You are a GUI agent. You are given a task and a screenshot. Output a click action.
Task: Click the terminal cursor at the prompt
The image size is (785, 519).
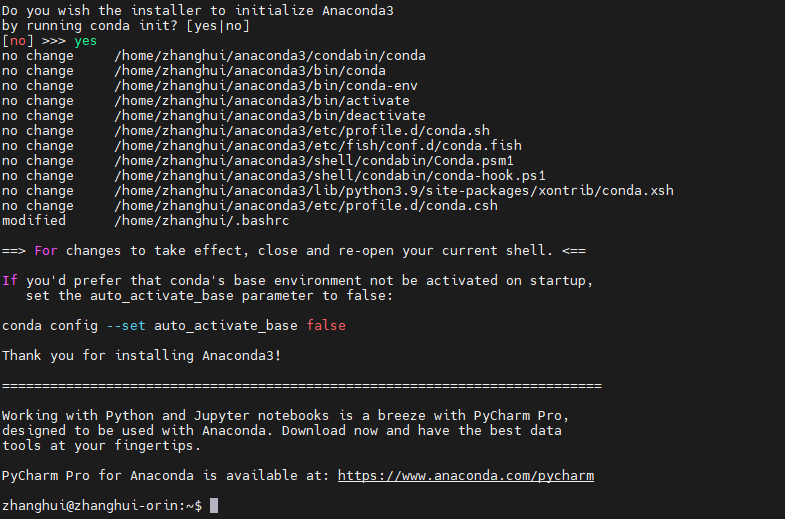coord(214,506)
